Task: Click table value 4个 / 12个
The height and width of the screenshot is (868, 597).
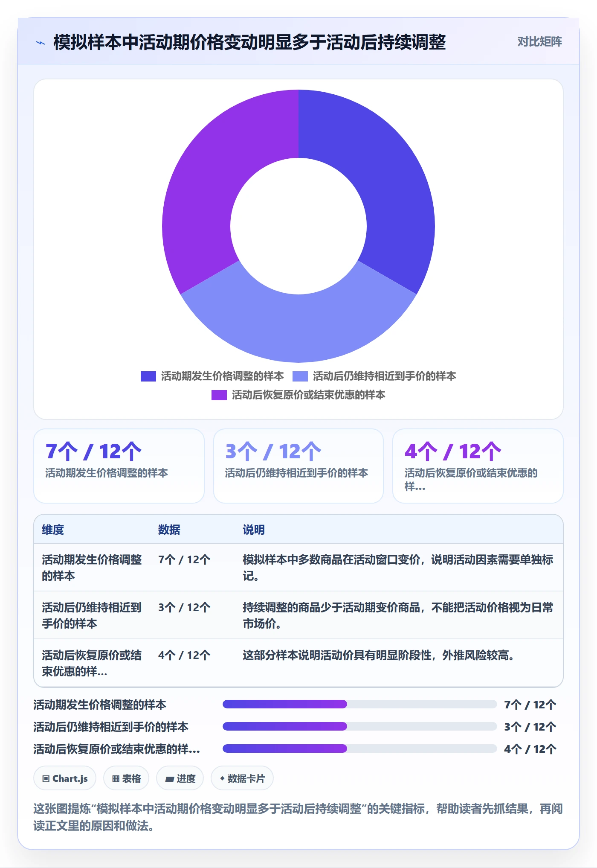Action: coord(184,655)
